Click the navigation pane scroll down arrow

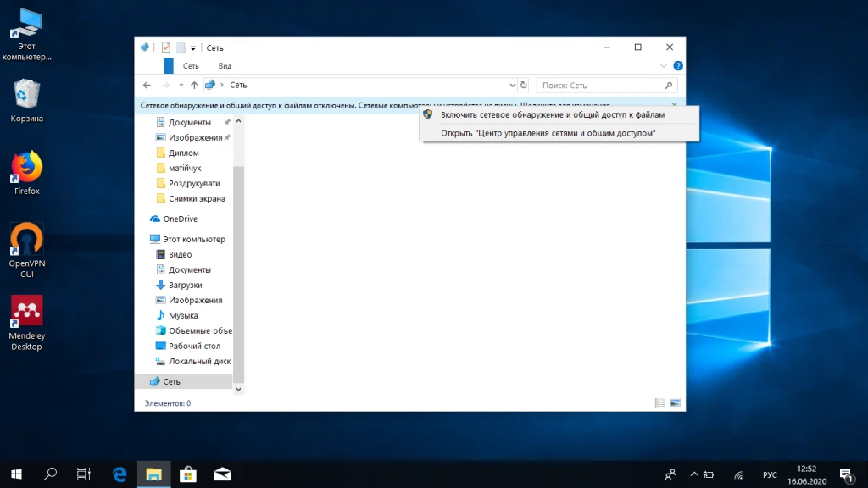click(238, 388)
